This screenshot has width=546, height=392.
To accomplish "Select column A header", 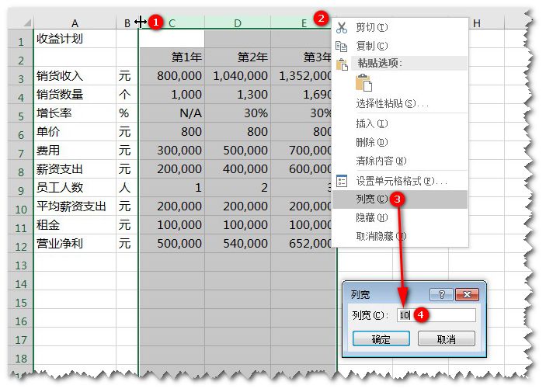I will click(x=75, y=23).
